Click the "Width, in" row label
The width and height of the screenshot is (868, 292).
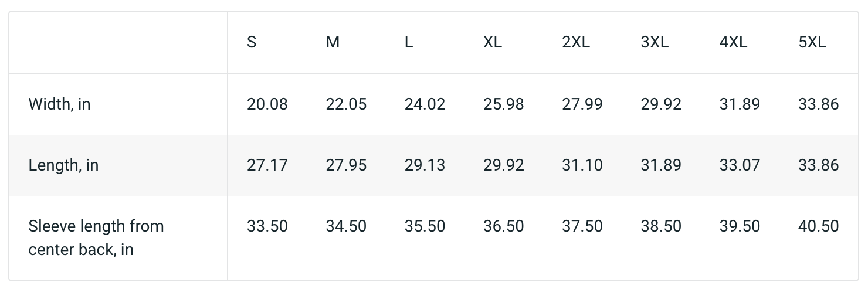pyautogui.click(x=60, y=104)
